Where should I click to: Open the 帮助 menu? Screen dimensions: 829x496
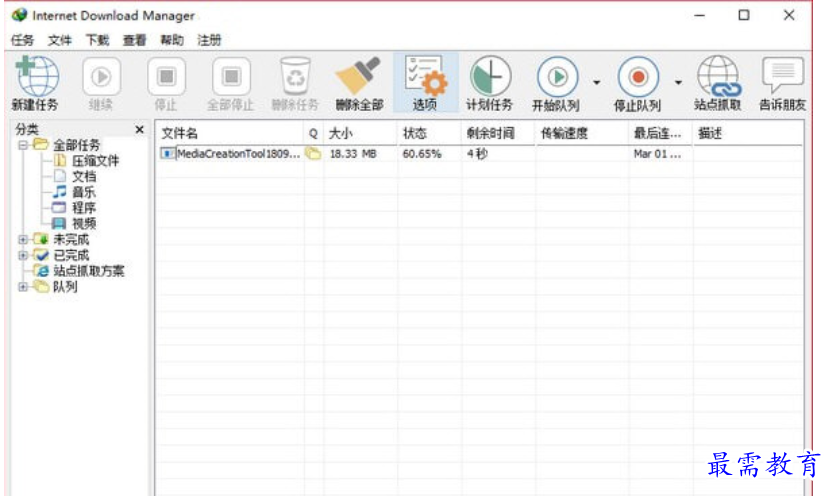pyautogui.click(x=172, y=40)
